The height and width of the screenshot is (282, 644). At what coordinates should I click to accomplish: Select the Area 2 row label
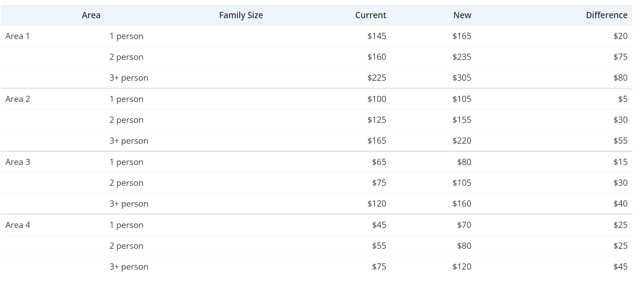point(18,99)
